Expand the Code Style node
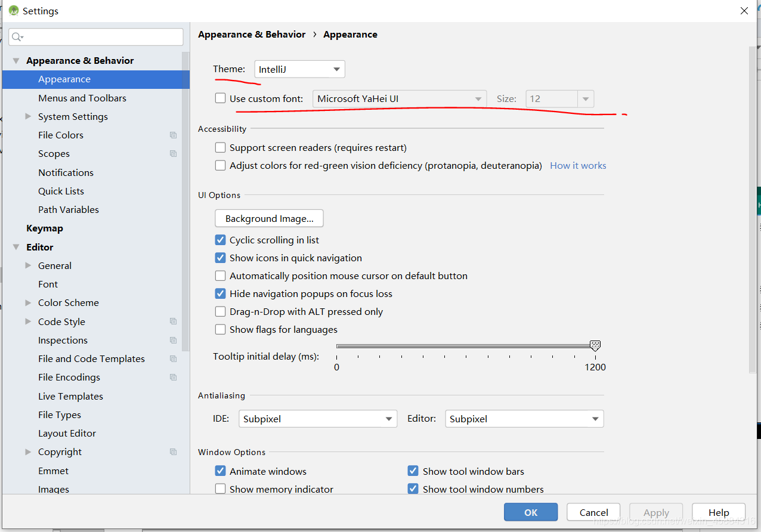The image size is (761, 532). tap(28, 321)
